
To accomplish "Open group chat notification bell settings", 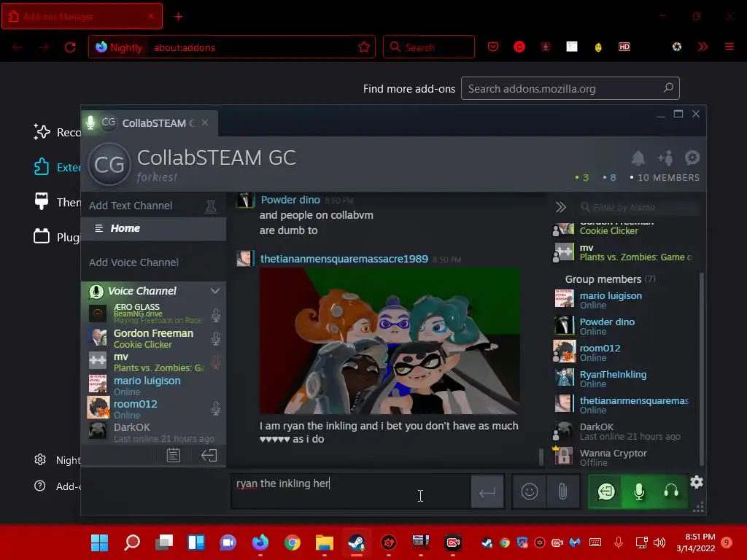I will click(638, 158).
